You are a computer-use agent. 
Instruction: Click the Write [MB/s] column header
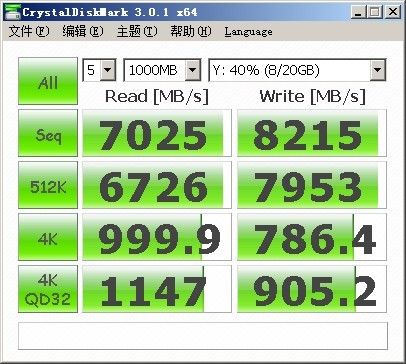(x=313, y=96)
